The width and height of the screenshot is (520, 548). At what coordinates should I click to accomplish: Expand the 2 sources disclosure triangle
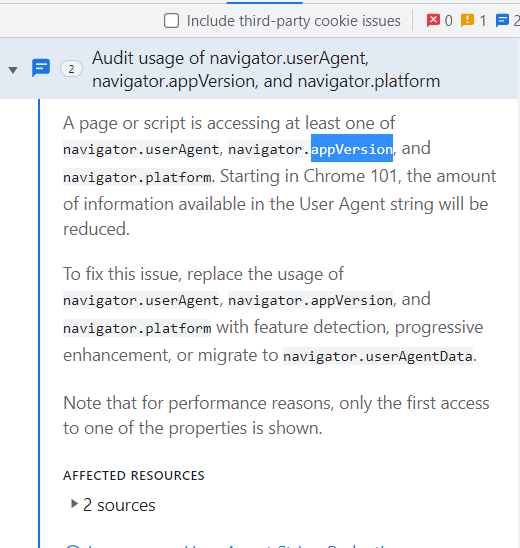coord(74,504)
